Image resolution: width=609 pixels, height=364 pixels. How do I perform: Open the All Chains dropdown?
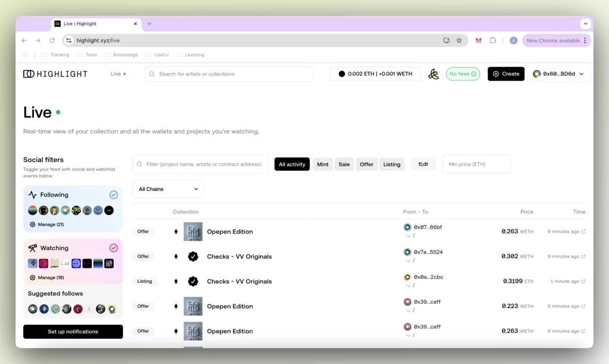(168, 189)
